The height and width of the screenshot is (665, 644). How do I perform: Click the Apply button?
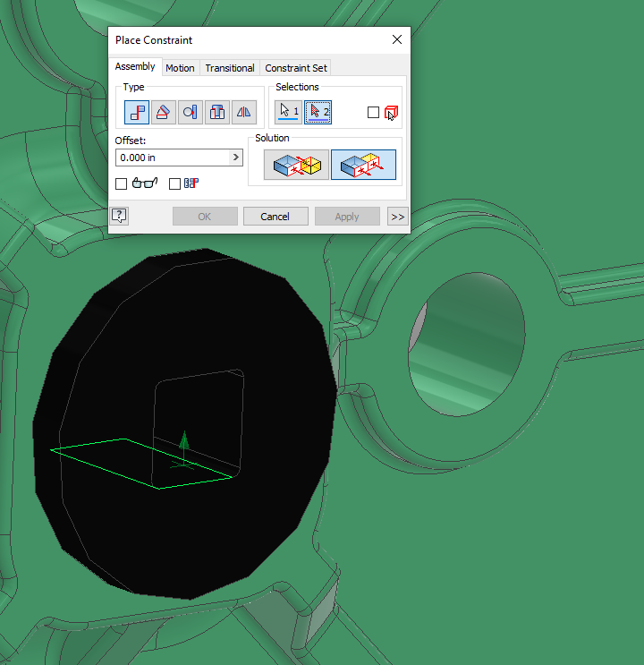coord(347,217)
